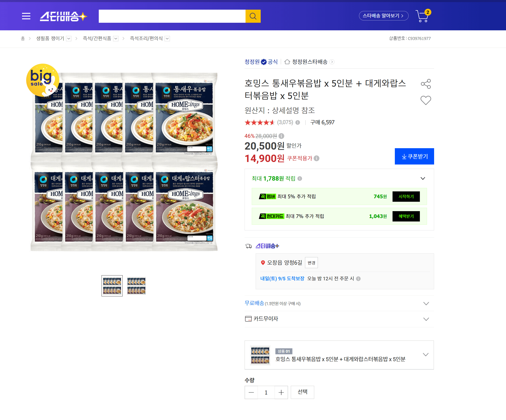This screenshot has height=420, width=506.
Task: Open 즉석/간편식품 breadcrumb dropdown
Action: 116,39
